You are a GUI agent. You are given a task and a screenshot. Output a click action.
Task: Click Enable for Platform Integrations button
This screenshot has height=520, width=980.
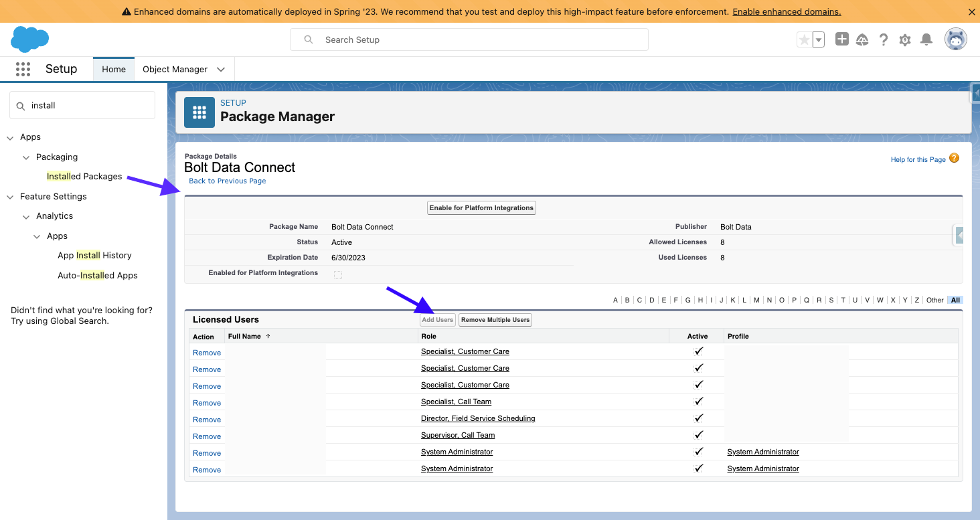click(x=481, y=207)
